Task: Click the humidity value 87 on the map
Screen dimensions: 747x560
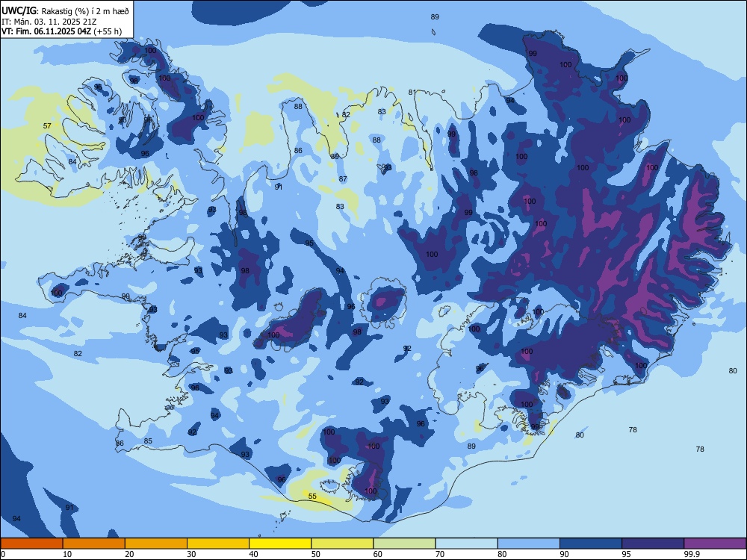Action: click(x=343, y=178)
